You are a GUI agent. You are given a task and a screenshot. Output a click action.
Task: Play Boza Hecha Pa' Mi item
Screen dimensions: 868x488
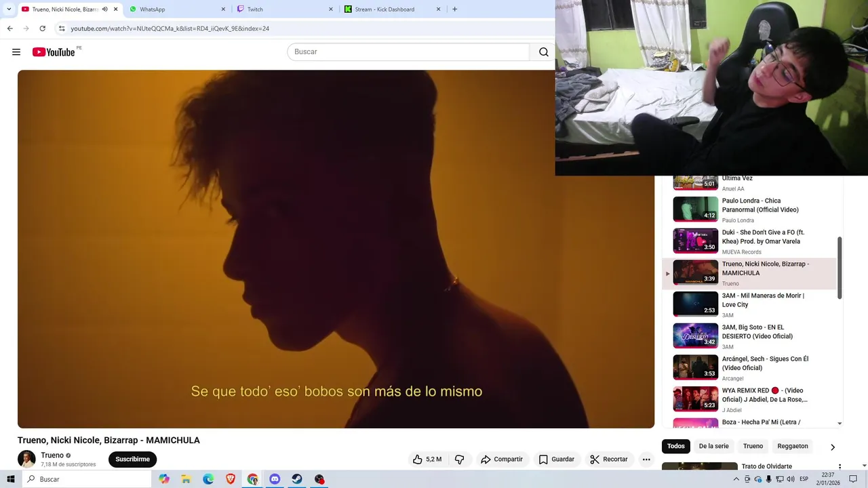point(750,422)
